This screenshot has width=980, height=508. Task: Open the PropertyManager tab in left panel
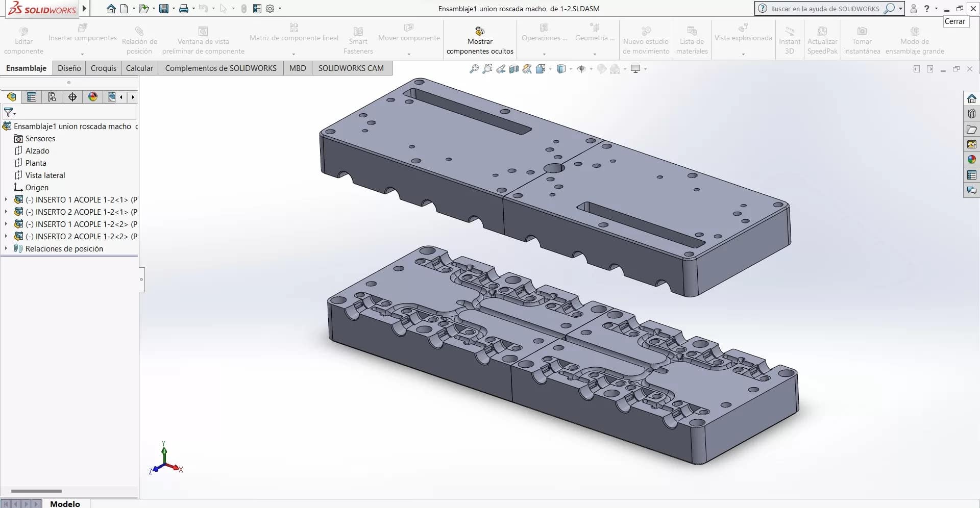pyautogui.click(x=32, y=97)
